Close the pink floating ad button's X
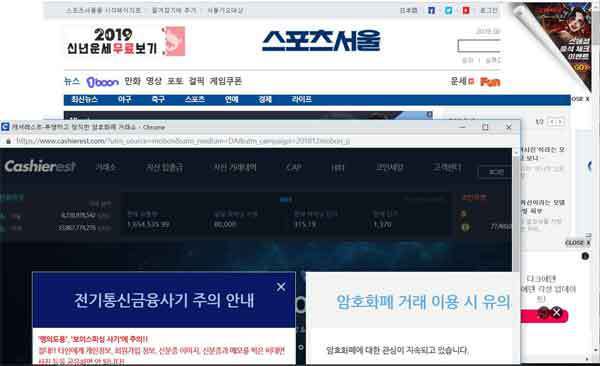This screenshot has width=600, height=366. tap(557, 313)
